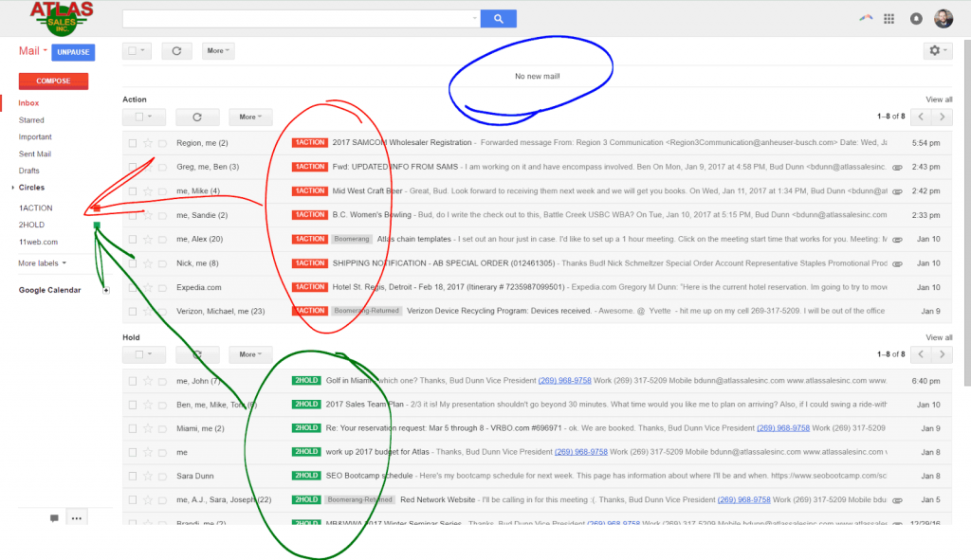Open the 11web.com label
The image size is (971, 560).
tap(38, 242)
